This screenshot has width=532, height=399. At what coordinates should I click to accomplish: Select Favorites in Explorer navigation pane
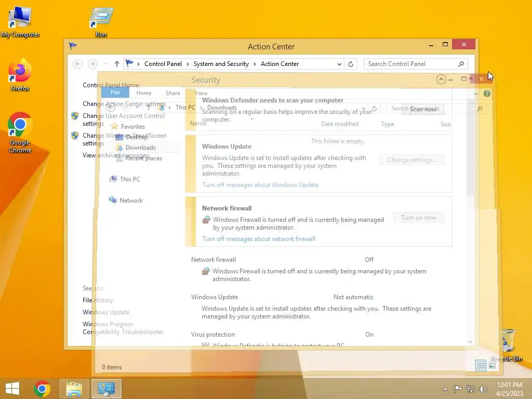click(128, 127)
